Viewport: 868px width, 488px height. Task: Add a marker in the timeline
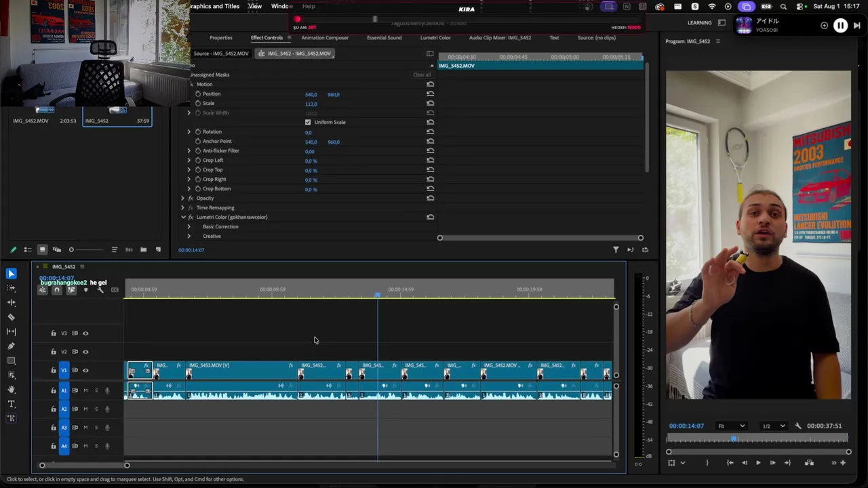point(85,290)
